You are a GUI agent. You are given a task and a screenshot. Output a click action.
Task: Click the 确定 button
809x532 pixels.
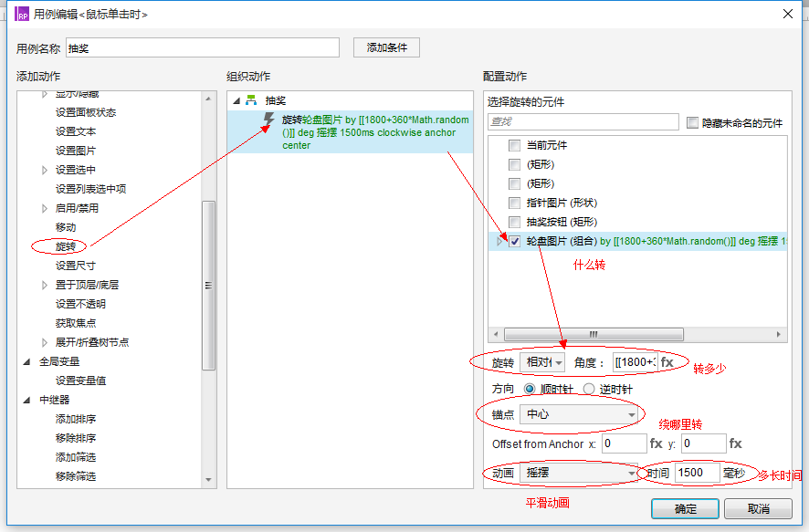685,509
